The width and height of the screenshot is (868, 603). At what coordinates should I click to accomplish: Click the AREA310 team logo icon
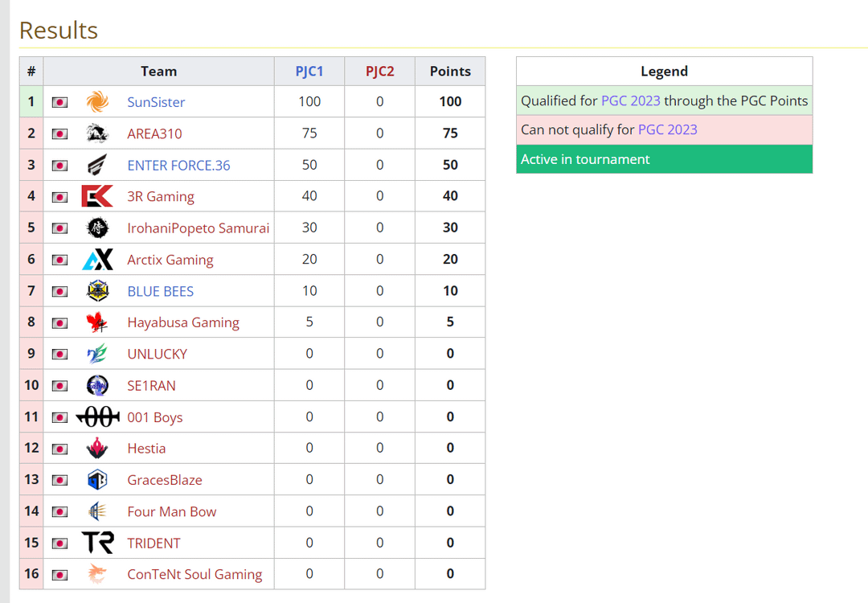pyautogui.click(x=97, y=133)
